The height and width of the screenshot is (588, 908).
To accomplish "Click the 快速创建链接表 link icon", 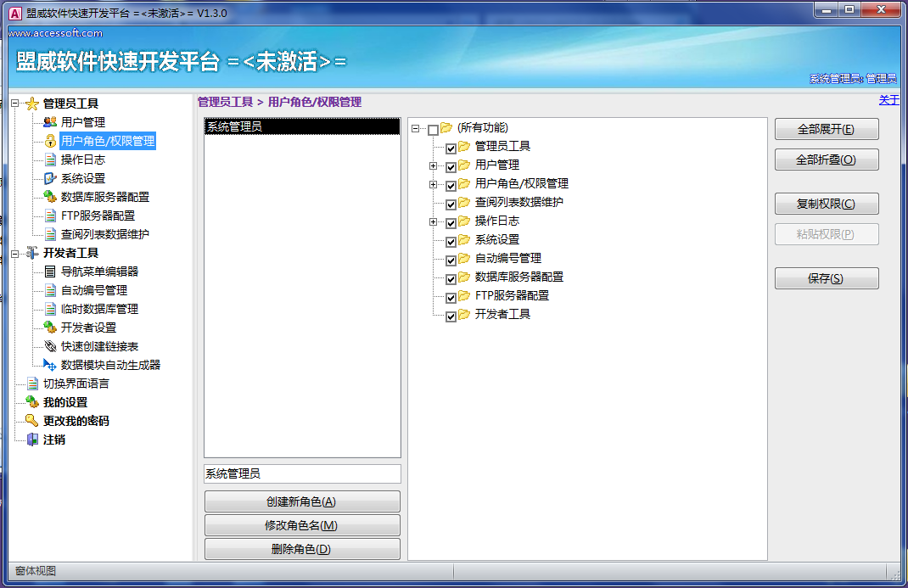I will click(50, 346).
